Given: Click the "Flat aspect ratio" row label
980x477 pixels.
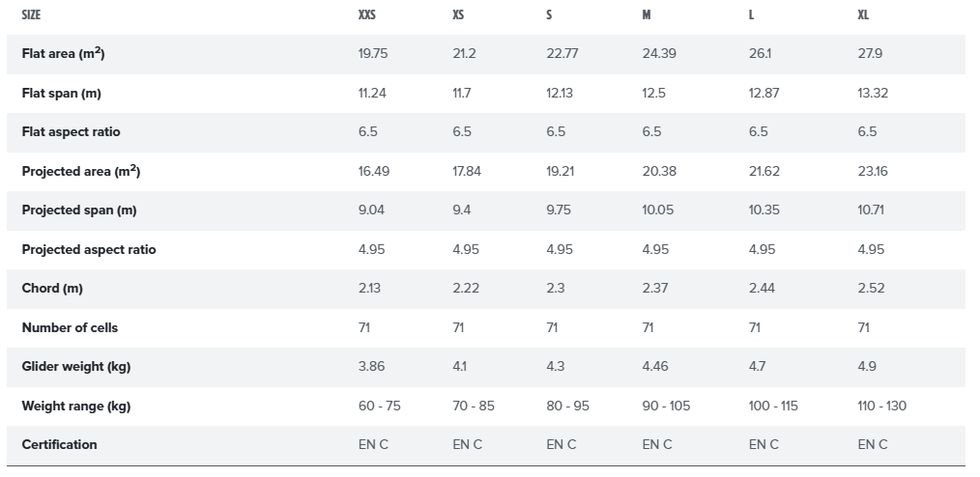Looking at the screenshot, I should [71, 131].
